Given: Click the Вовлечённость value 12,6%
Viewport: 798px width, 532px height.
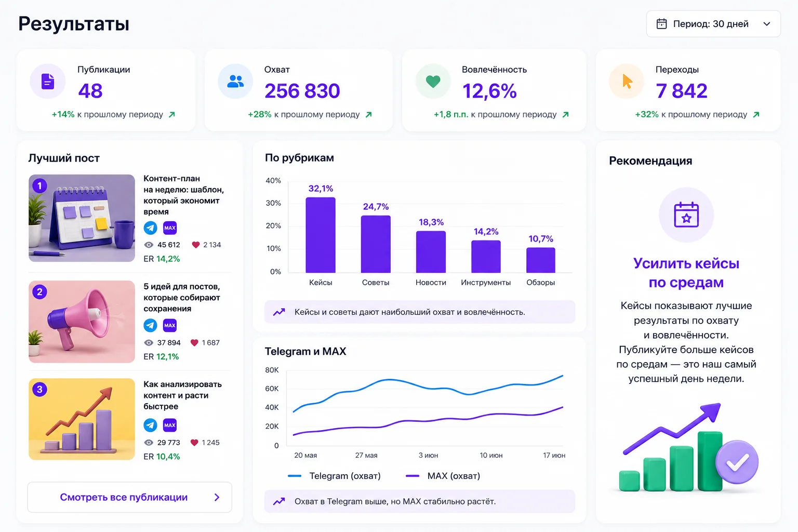Looking at the screenshot, I should click(489, 91).
